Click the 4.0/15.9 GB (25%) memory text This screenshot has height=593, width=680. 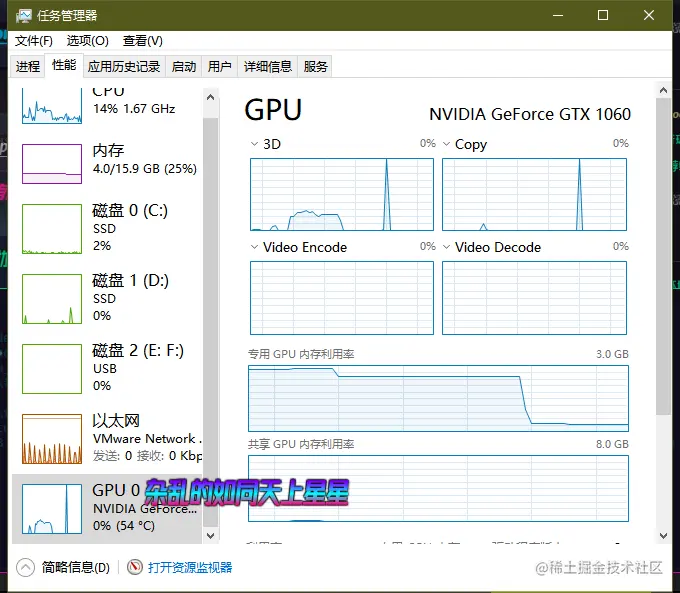tap(145, 169)
